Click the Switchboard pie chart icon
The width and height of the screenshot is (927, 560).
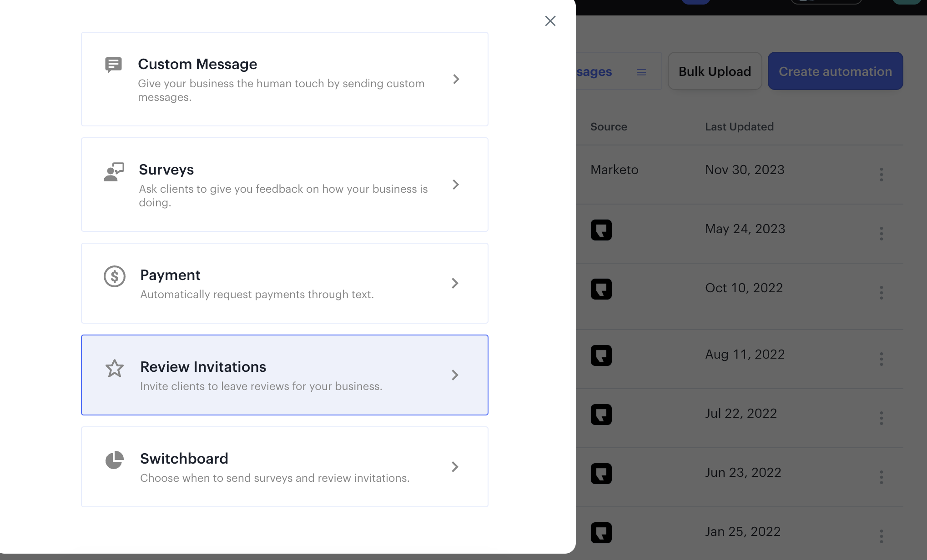point(114,460)
